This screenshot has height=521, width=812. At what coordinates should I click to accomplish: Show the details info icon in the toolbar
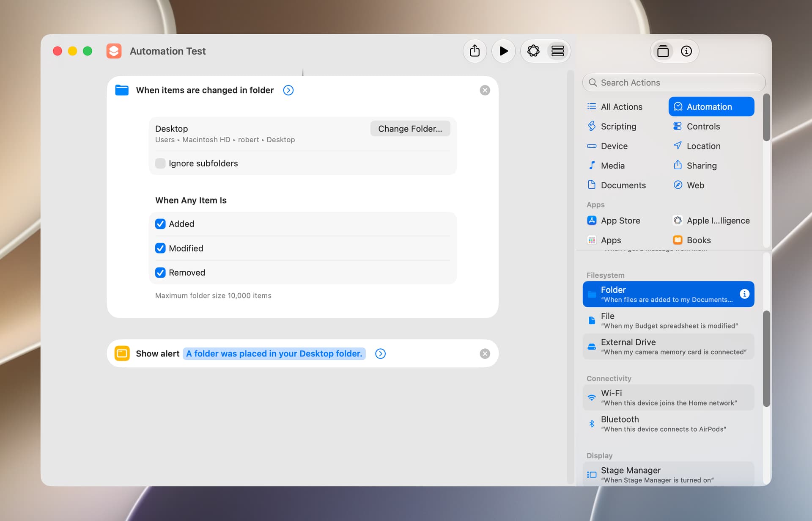coord(686,51)
